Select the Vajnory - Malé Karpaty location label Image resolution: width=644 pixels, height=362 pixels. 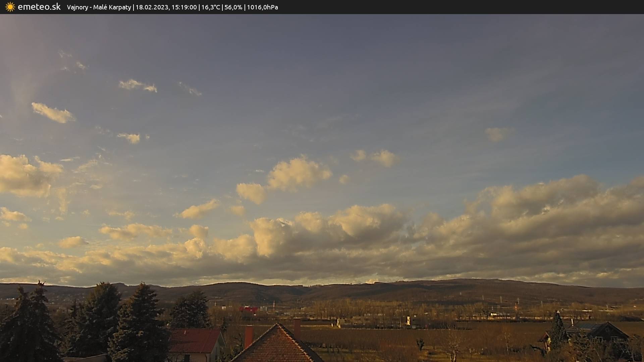click(x=99, y=7)
